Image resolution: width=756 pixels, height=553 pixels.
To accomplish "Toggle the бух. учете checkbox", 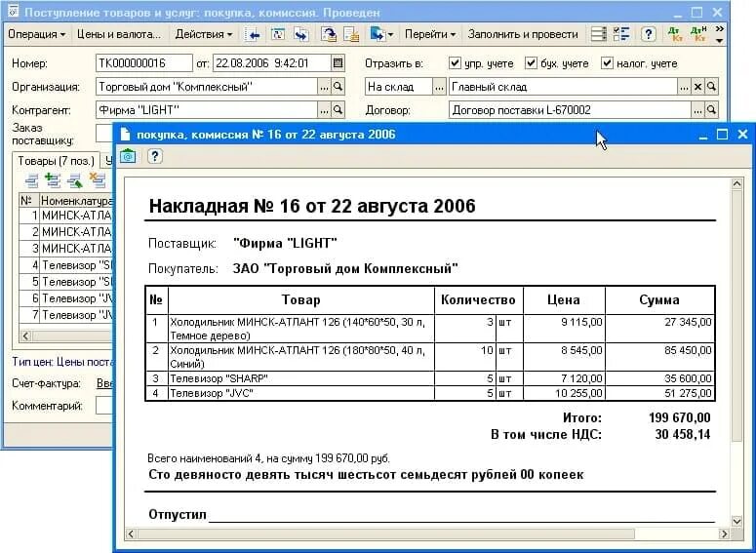I will pyautogui.click(x=531, y=62).
